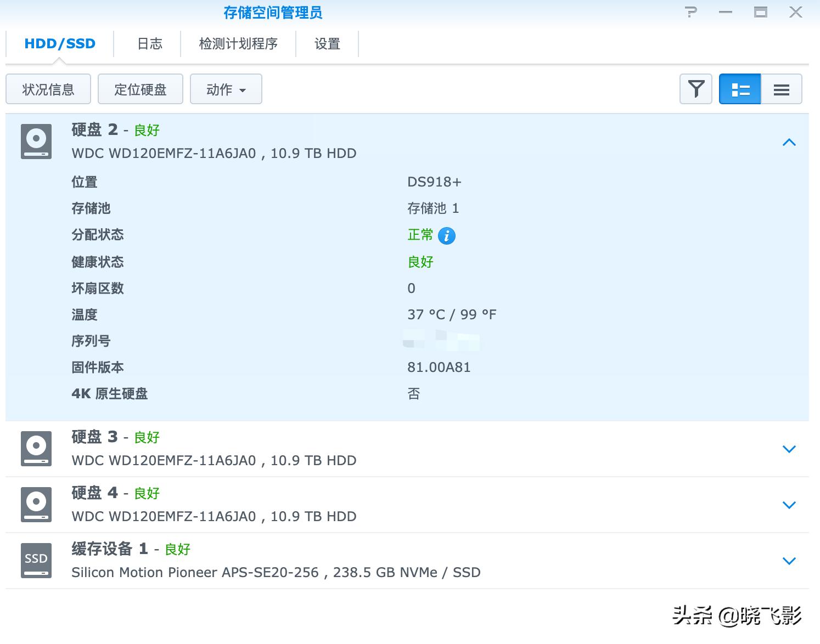This screenshot has height=644, width=820.
Task: Expand the 硬盘 3 entry
Action: click(x=789, y=449)
